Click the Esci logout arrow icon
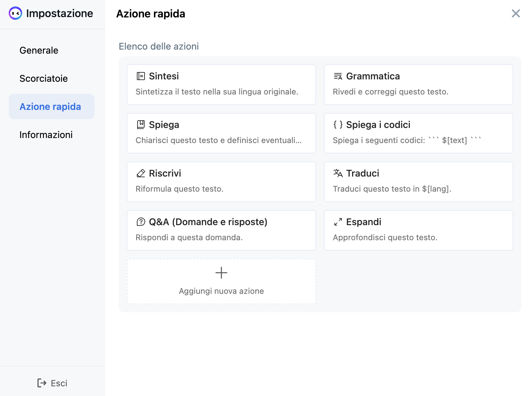The height and width of the screenshot is (396, 532). tap(42, 383)
